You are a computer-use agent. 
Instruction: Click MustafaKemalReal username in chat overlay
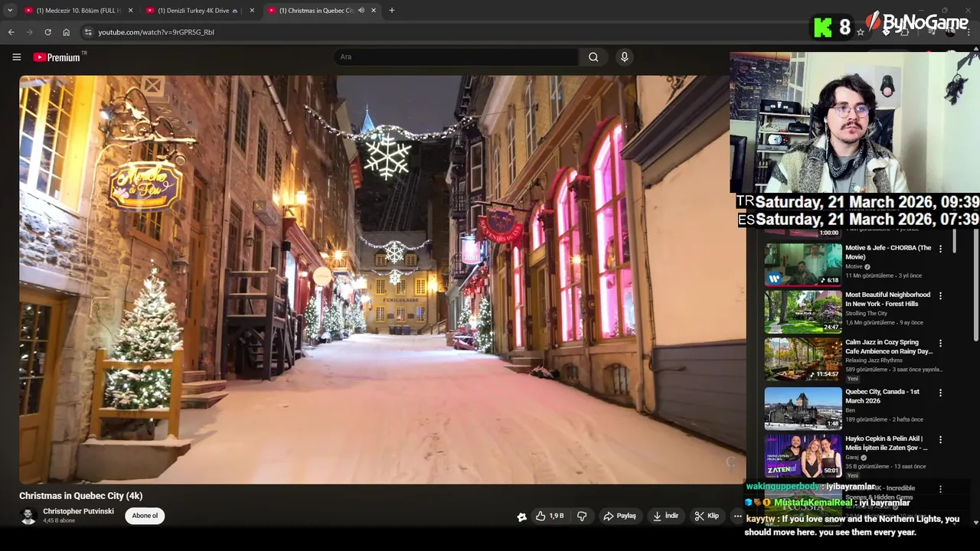[813, 503]
